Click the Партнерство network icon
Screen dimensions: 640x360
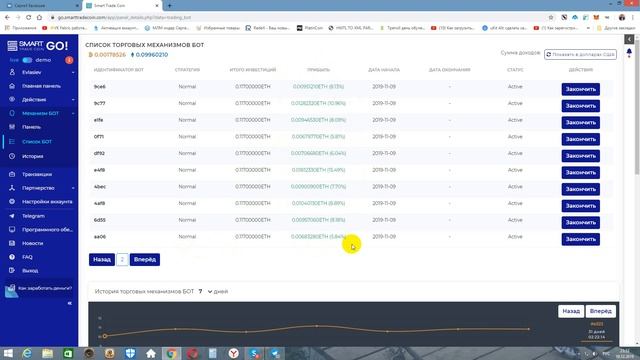pyautogui.click(x=12, y=188)
